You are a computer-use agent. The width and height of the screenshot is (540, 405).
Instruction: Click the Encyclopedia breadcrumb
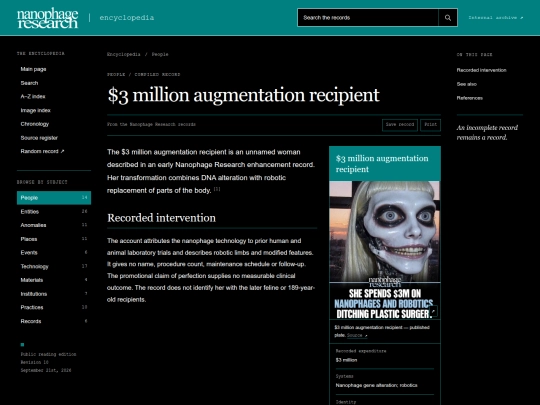tap(124, 54)
